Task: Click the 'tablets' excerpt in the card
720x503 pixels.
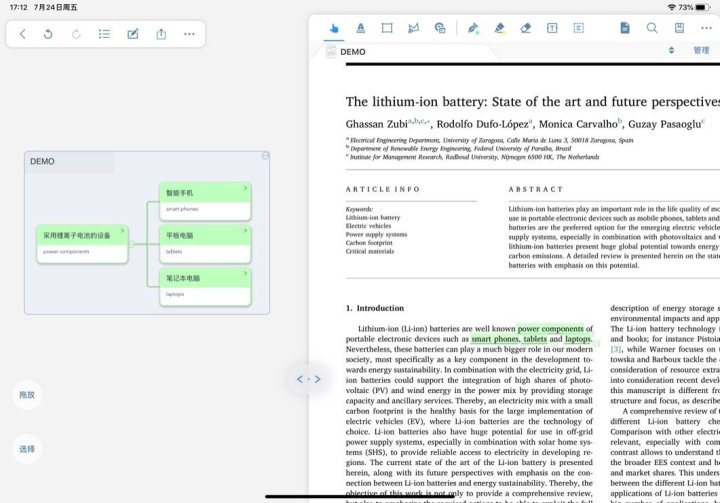Action: tap(174, 252)
